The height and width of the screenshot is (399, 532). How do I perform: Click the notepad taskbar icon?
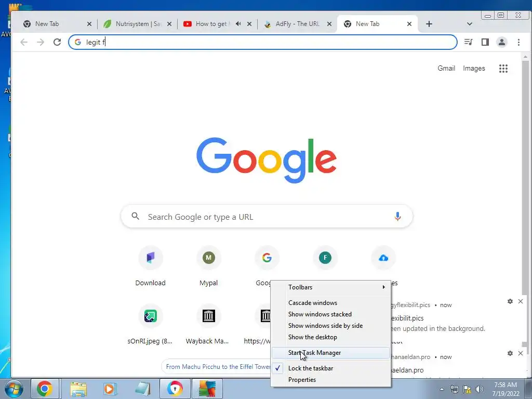(x=142, y=389)
